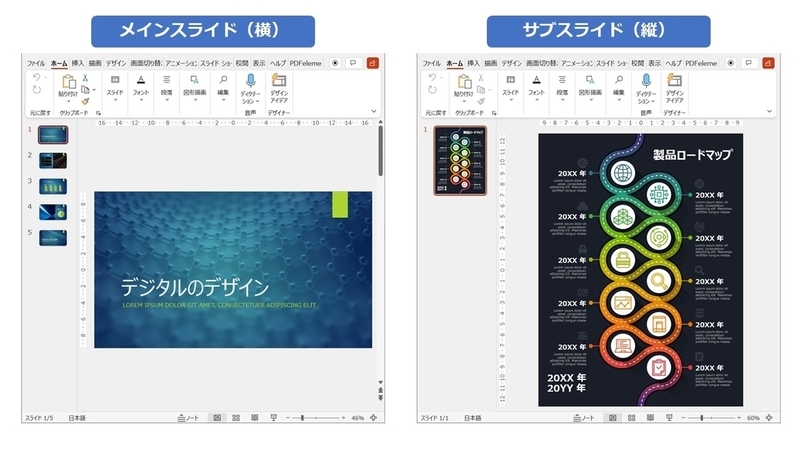Toggle the ノート pane in the sub window
This screenshot has width=800, height=450.
pyautogui.click(x=584, y=418)
